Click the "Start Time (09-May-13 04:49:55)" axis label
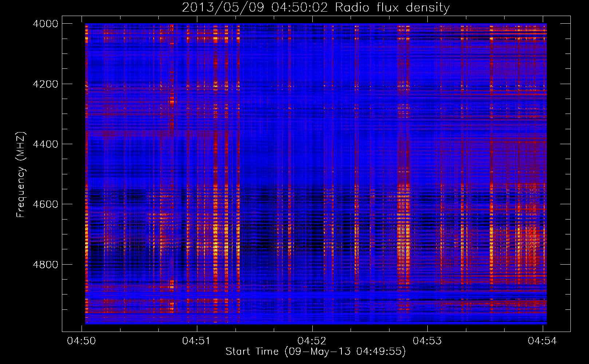This screenshot has width=589, height=364. (315, 352)
